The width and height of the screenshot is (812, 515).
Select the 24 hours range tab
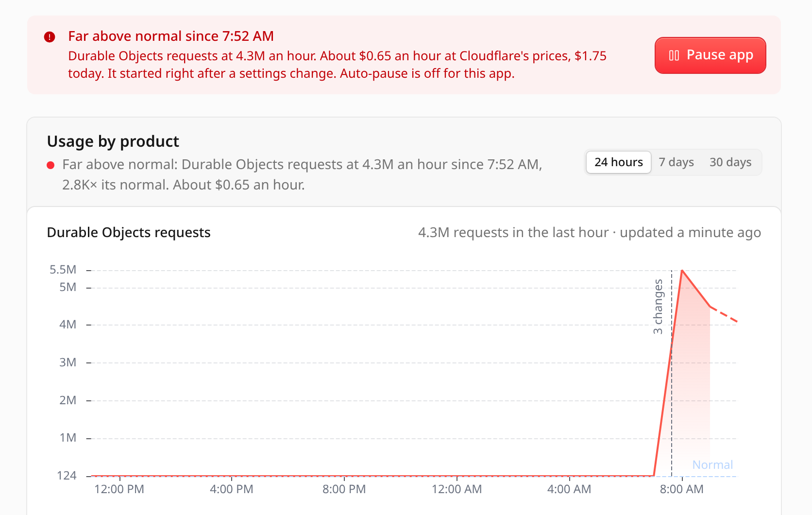click(618, 162)
